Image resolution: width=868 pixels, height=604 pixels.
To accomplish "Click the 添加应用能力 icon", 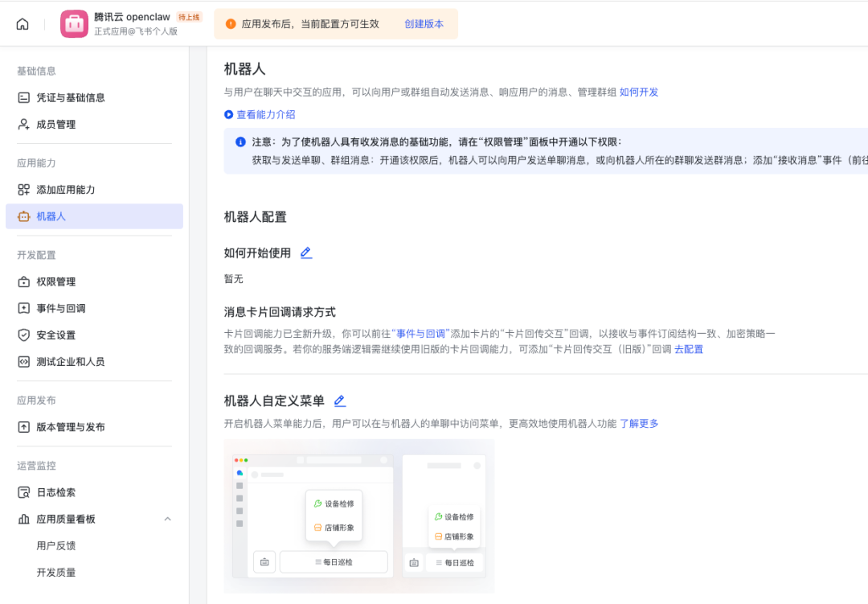I will (27, 189).
